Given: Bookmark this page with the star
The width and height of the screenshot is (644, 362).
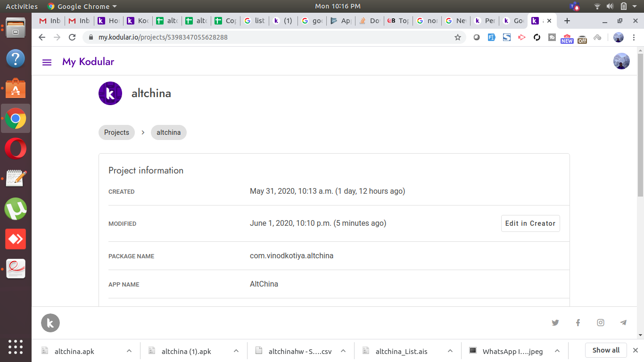Looking at the screenshot, I should 458,37.
